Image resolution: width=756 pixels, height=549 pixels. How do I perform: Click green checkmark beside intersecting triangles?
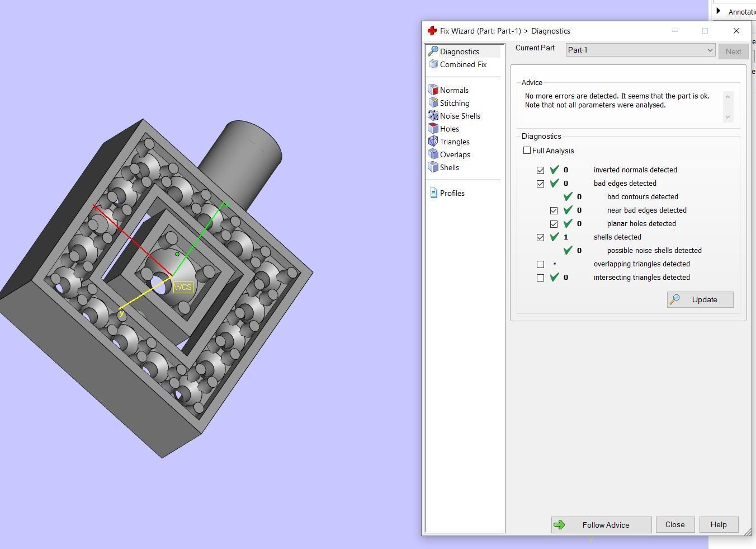pos(555,277)
